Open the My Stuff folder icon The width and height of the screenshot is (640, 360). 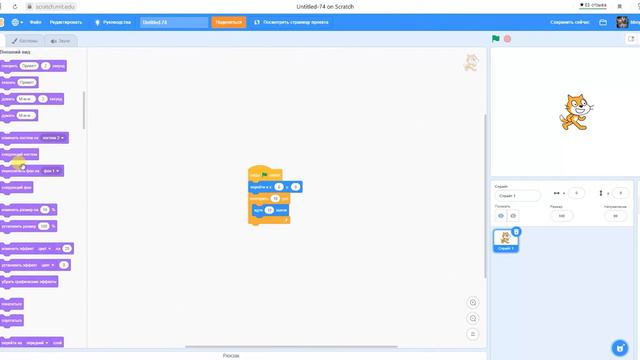click(603, 22)
